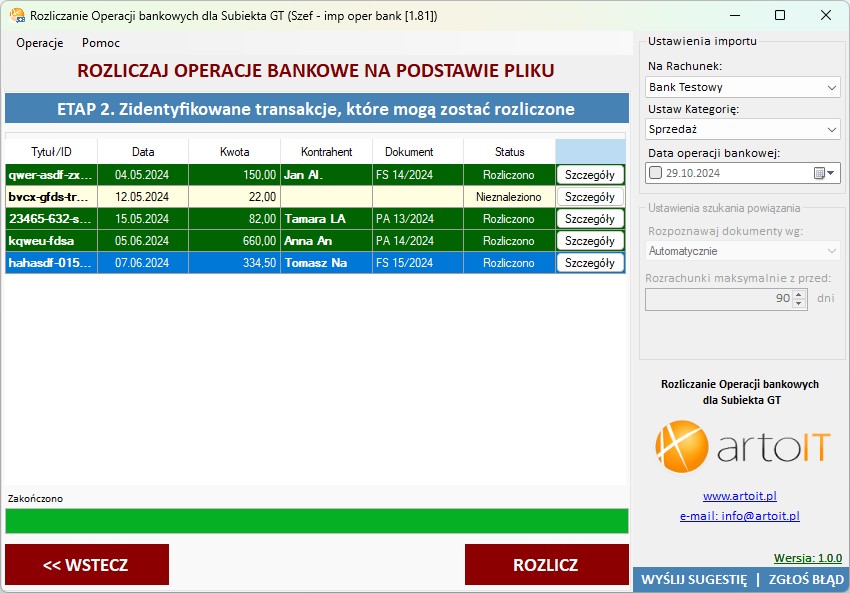
Task: Click the ROZLICZ button
Action: click(x=546, y=565)
